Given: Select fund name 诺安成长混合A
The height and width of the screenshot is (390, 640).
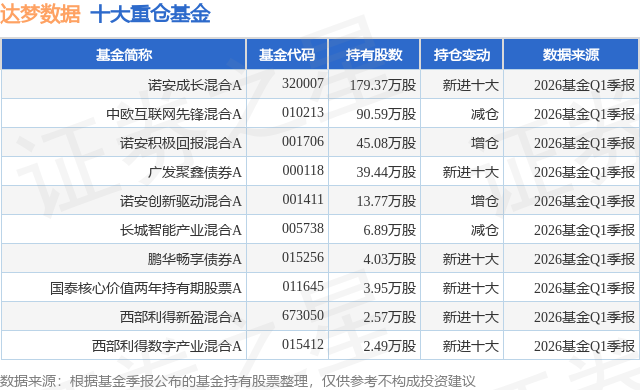Looking at the screenshot, I should [195, 85].
